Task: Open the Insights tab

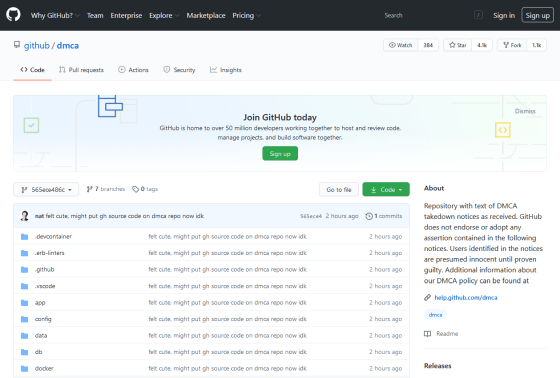Action: 226,70
